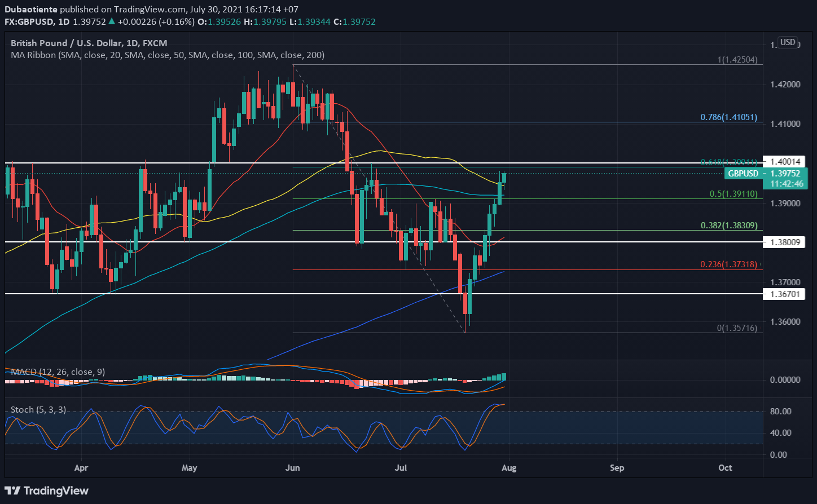Click the MA Ribbon indicator legend
This screenshot has height=504, width=817.
coord(168,55)
